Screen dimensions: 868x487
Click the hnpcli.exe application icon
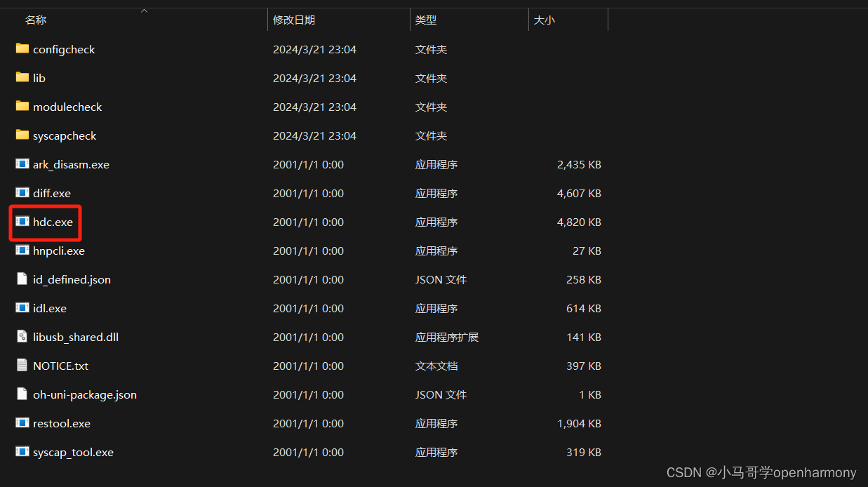point(22,251)
